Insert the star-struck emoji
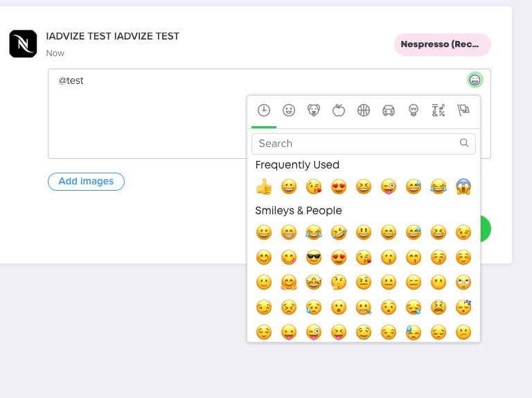 pos(314,282)
